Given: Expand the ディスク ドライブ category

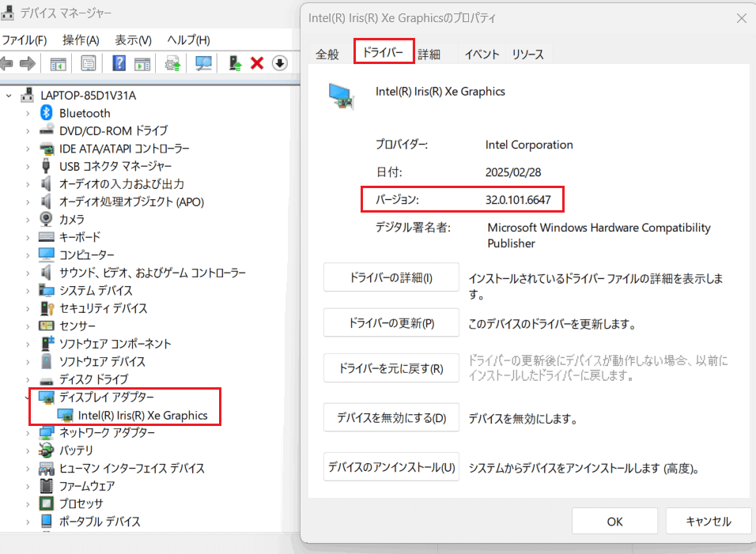Looking at the screenshot, I should tap(28, 379).
